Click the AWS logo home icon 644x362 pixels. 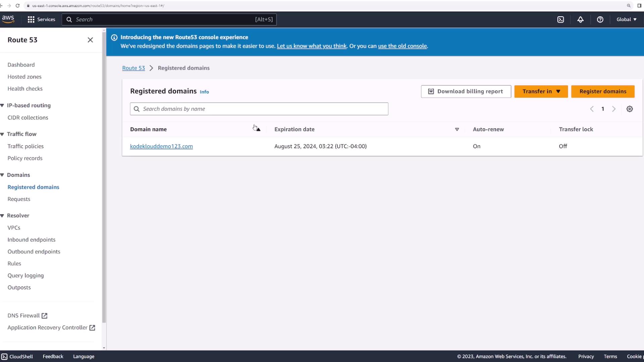[x=8, y=19]
